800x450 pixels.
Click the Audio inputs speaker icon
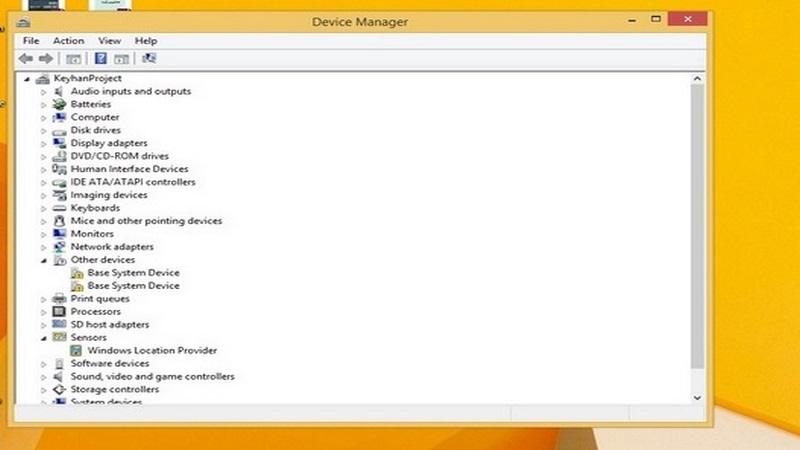(59, 91)
